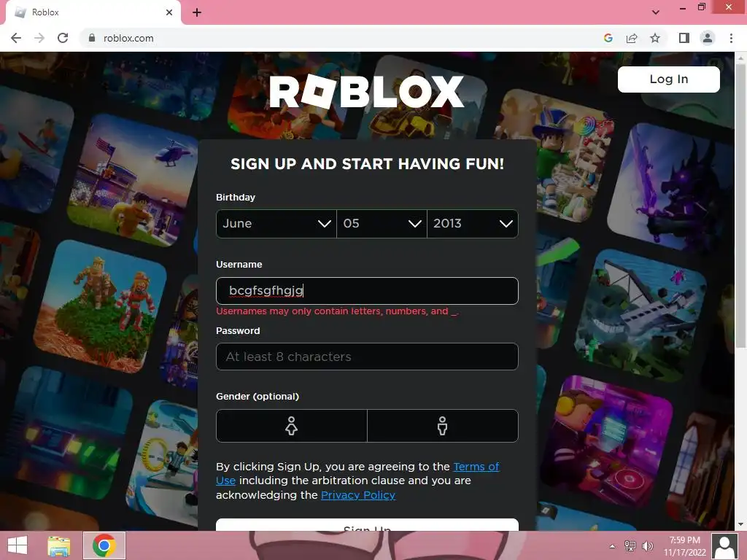Show hidden system tray icons
This screenshot has height=560, width=747.
[x=612, y=546]
